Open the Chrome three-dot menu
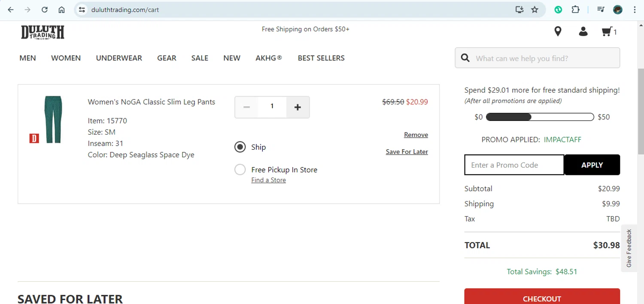The height and width of the screenshot is (304, 644). pyautogui.click(x=635, y=9)
